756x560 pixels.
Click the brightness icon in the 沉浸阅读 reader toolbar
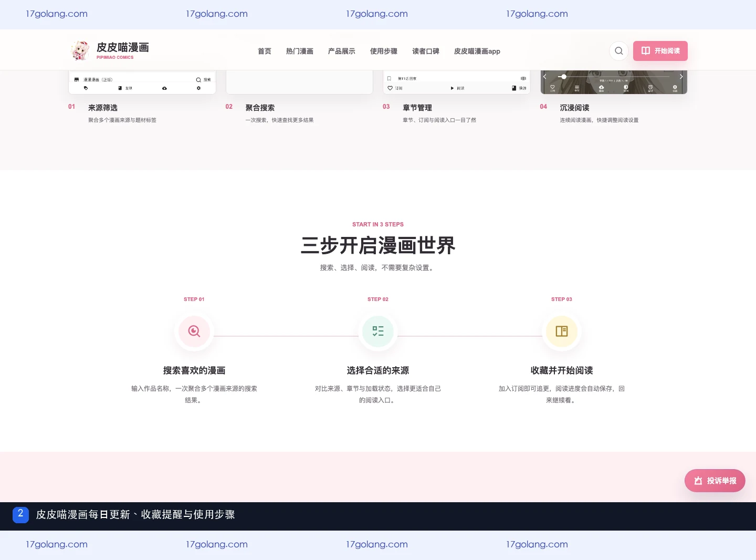626,87
